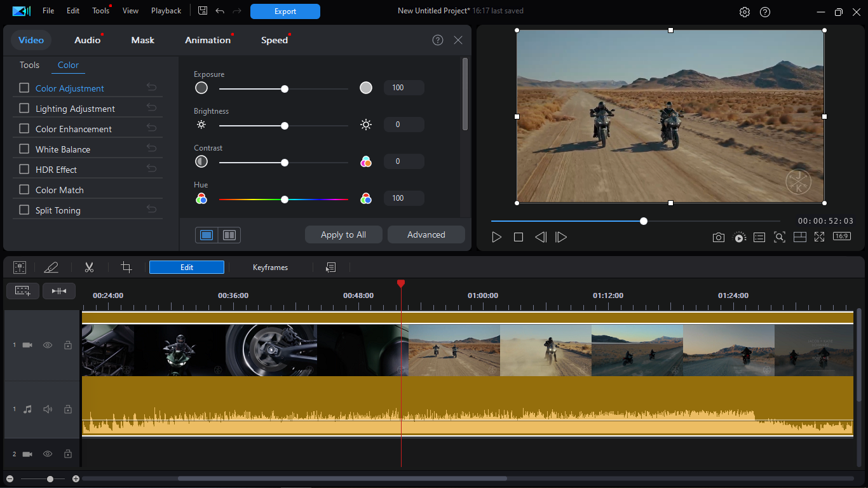Screen dimensions: 868x488
Task: Mute audio track 1 speaker icon
Action: (x=48, y=409)
